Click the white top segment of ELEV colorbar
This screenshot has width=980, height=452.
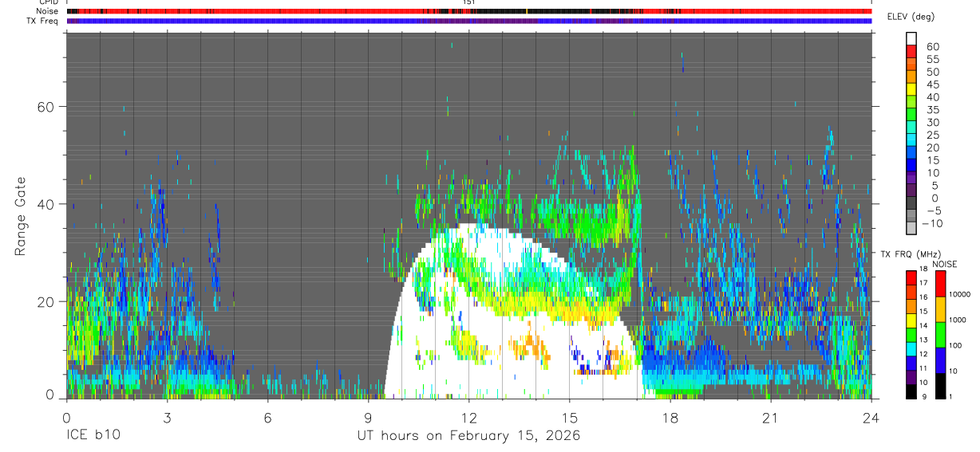coord(911,38)
